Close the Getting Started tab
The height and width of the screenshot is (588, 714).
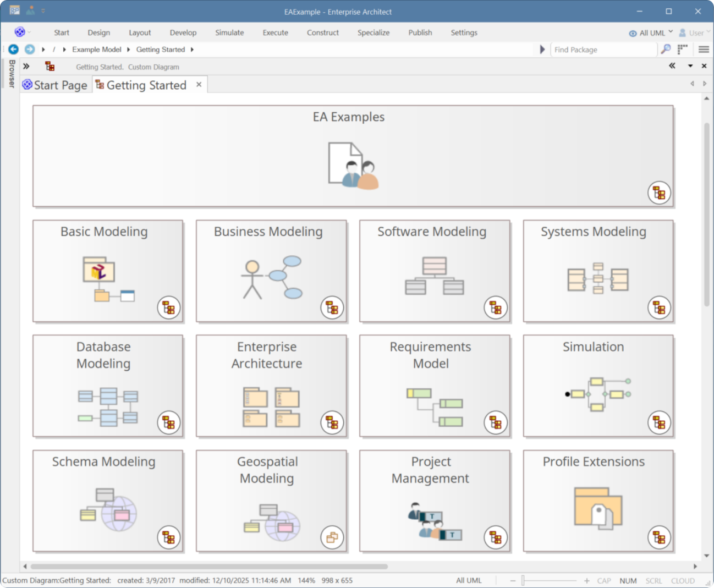point(199,85)
